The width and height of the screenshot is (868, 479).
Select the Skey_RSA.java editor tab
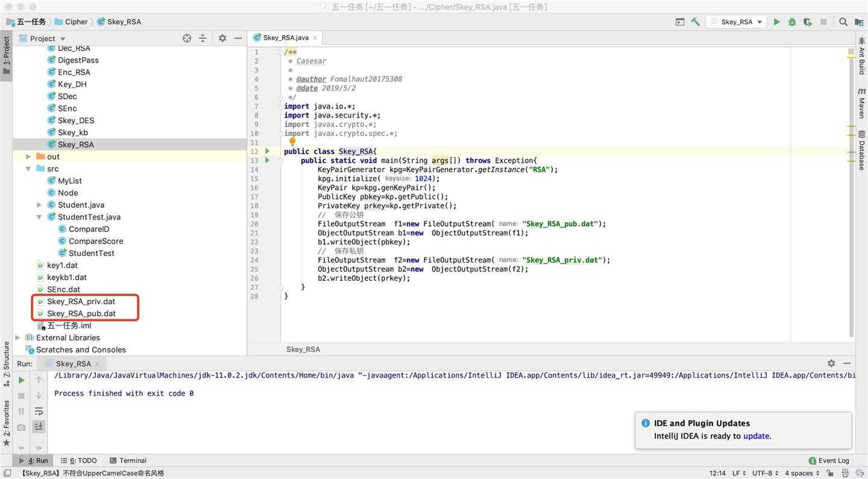(x=286, y=37)
